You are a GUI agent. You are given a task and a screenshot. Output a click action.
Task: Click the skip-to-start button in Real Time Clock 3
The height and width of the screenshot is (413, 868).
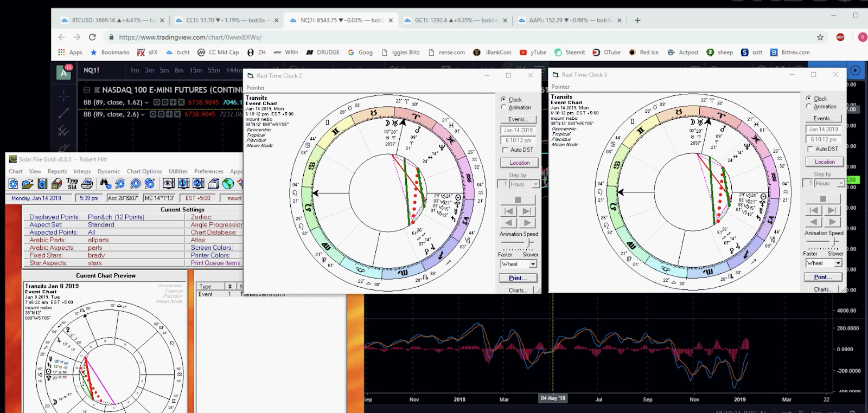pyautogui.click(x=814, y=210)
